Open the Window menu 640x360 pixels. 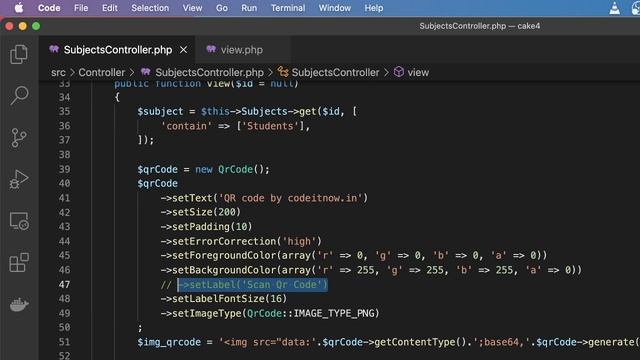pos(335,8)
